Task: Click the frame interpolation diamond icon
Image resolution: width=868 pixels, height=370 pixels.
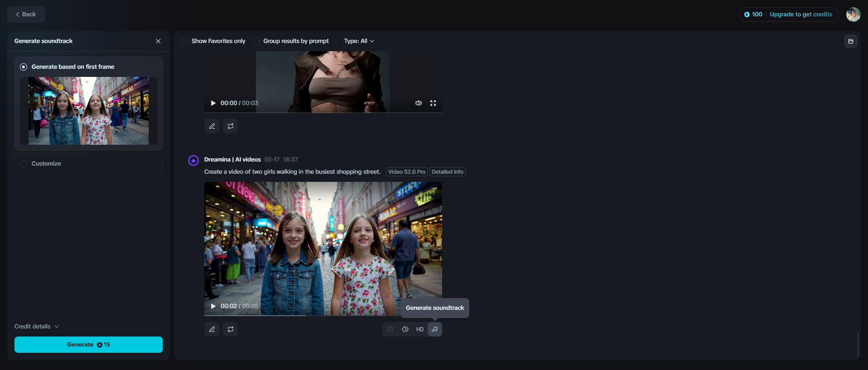Action: [405, 329]
